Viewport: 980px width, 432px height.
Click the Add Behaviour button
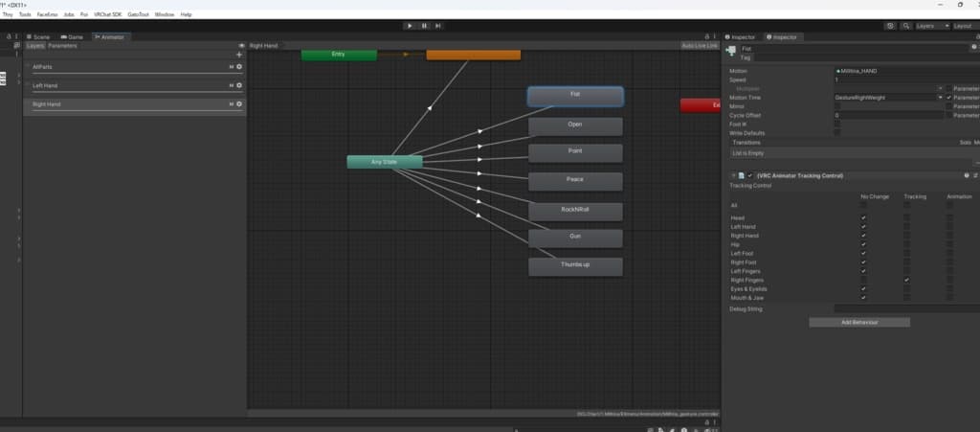[x=858, y=323]
